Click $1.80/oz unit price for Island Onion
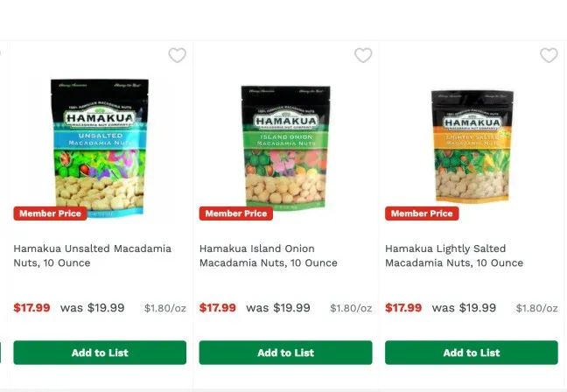Image resolution: width=567 pixels, height=392 pixels. coord(351,308)
